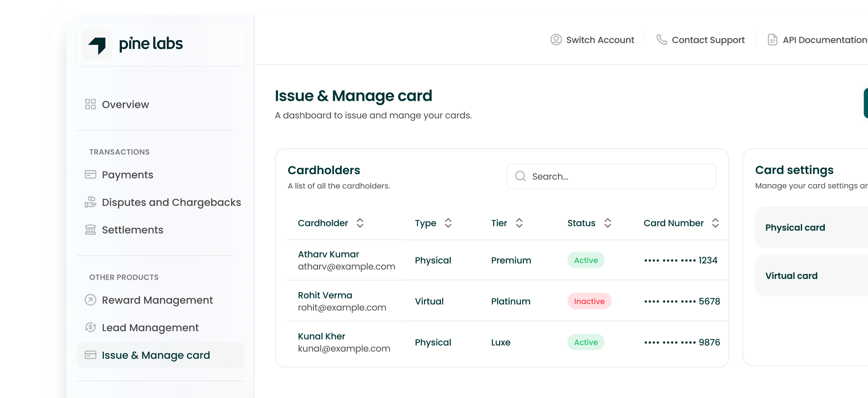Click the Issue & Manage card sidebar icon
This screenshot has height=398, width=868.
click(90, 355)
